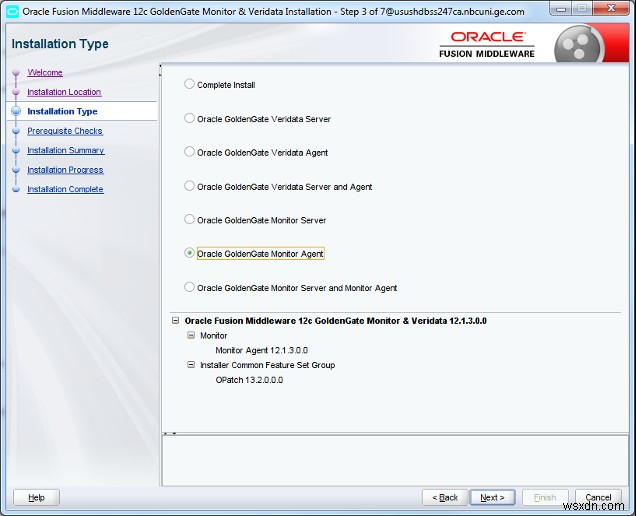This screenshot has height=516, width=636.
Task: Collapse Installer Common Feature Set Group node
Action: (191, 365)
